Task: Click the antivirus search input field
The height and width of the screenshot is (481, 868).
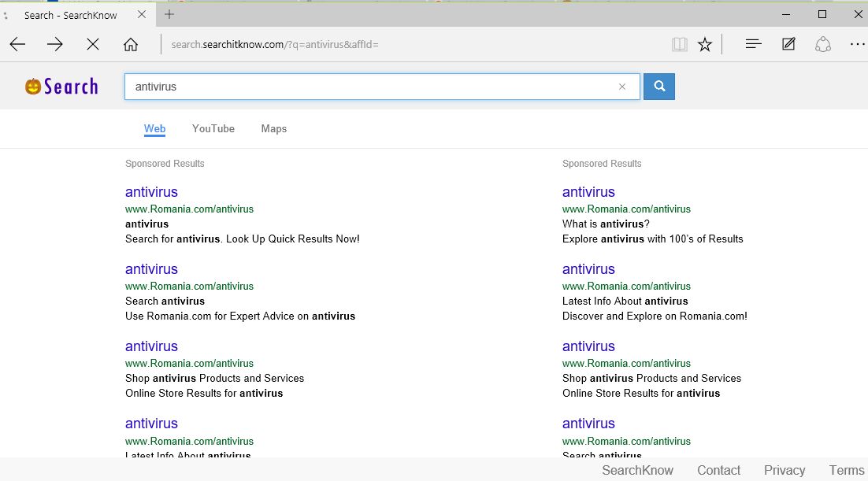Action: click(x=370, y=87)
